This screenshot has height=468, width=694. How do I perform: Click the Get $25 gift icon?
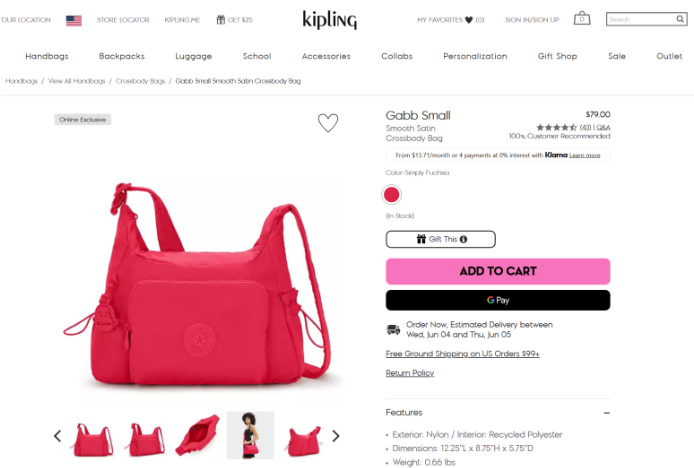pos(220,20)
